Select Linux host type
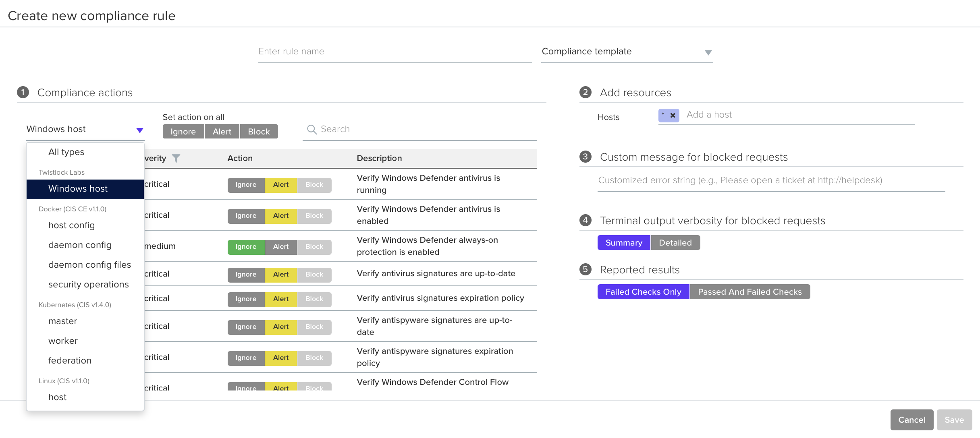Image resolution: width=980 pixels, height=438 pixels. tap(85, 397)
